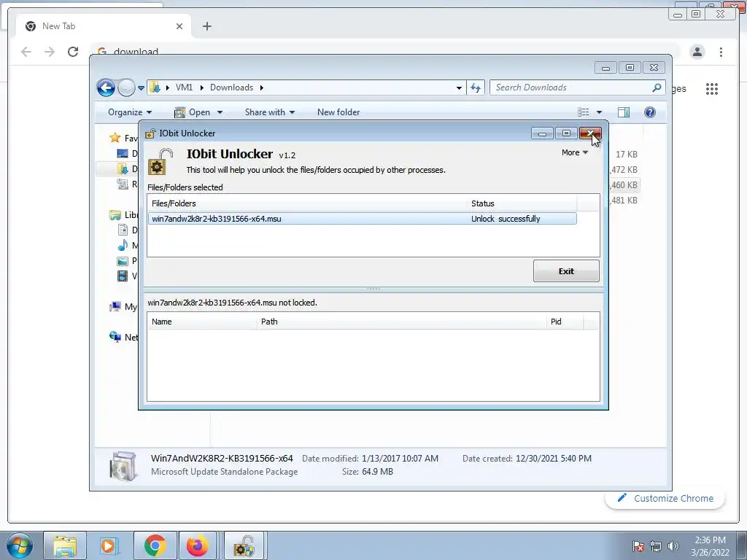This screenshot has width=747, height=560.
Task: Close the Explorer Downloads window
Action: (x=654, y=68)
